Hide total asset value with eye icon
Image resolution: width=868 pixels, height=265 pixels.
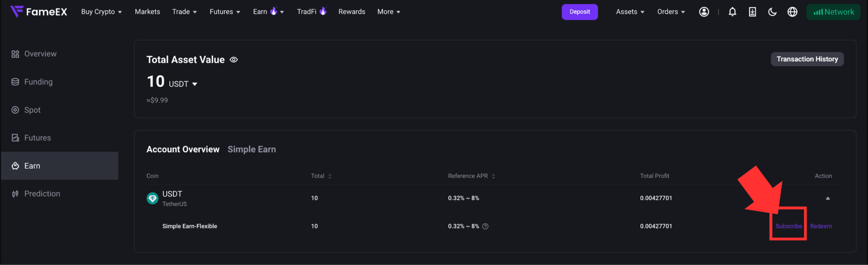(x=234, y=60)
